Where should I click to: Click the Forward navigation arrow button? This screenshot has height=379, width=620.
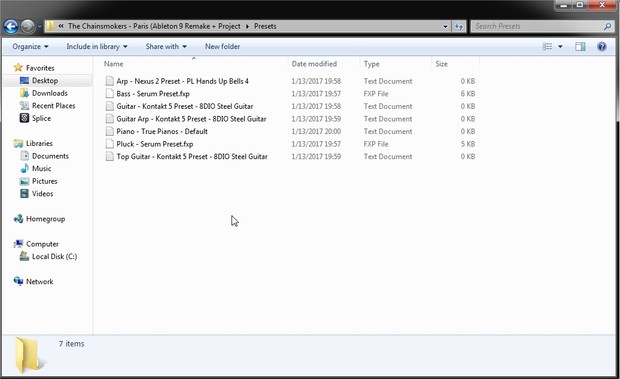coord(28,26)
